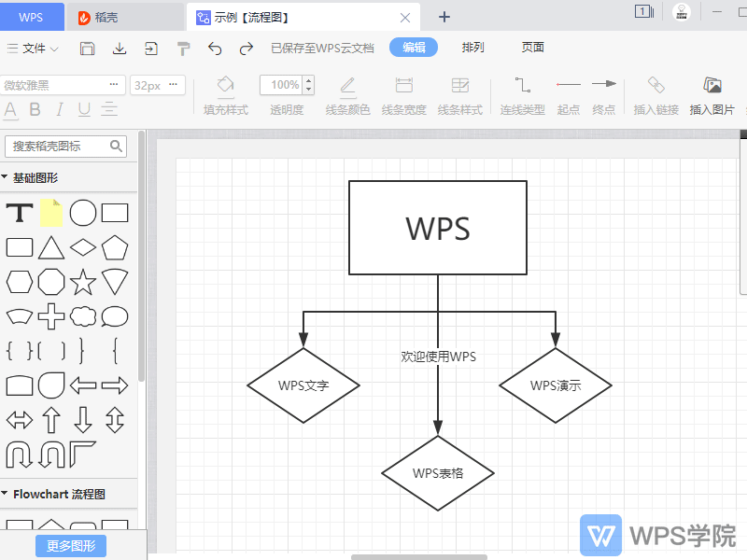
Task: Open the line end point options
Action: pos(604,96)
